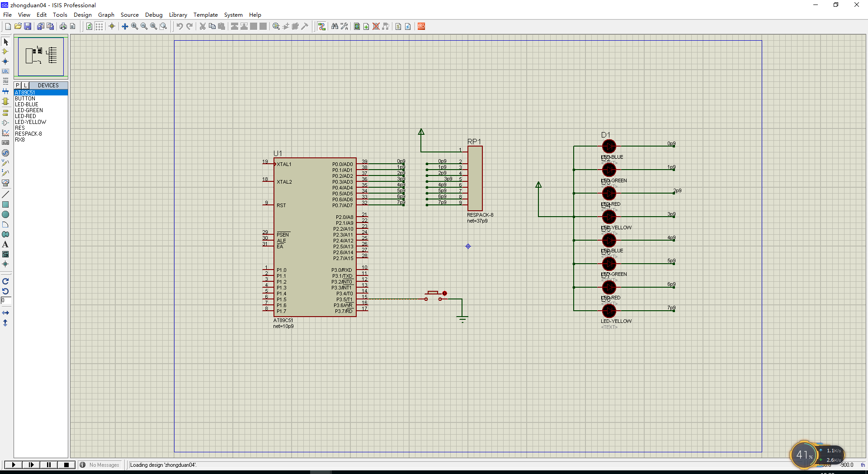Select the 2D Closed Path tool

(5, 234)
